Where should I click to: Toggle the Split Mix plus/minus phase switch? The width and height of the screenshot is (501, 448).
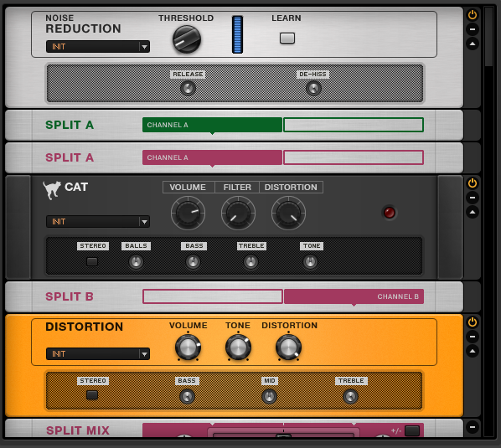point(412,430)
